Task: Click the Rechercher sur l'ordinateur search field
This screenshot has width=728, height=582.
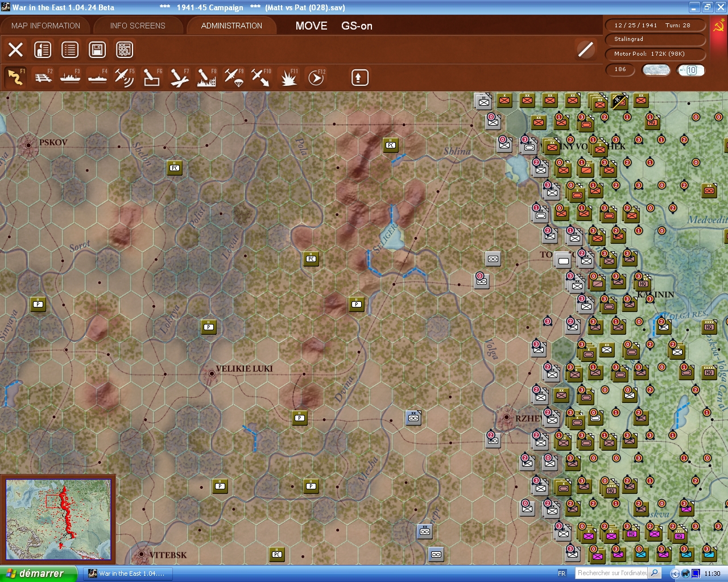Action: tap(612, 573)
